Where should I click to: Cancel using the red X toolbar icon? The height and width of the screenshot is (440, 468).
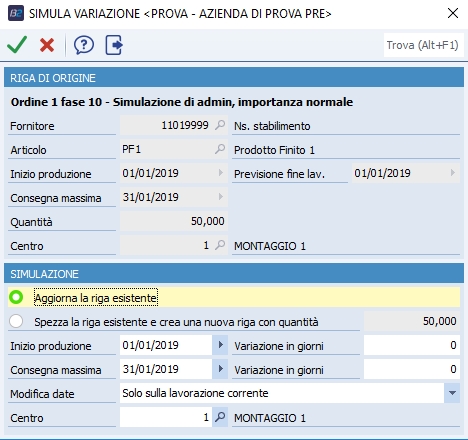click(47, 45)
